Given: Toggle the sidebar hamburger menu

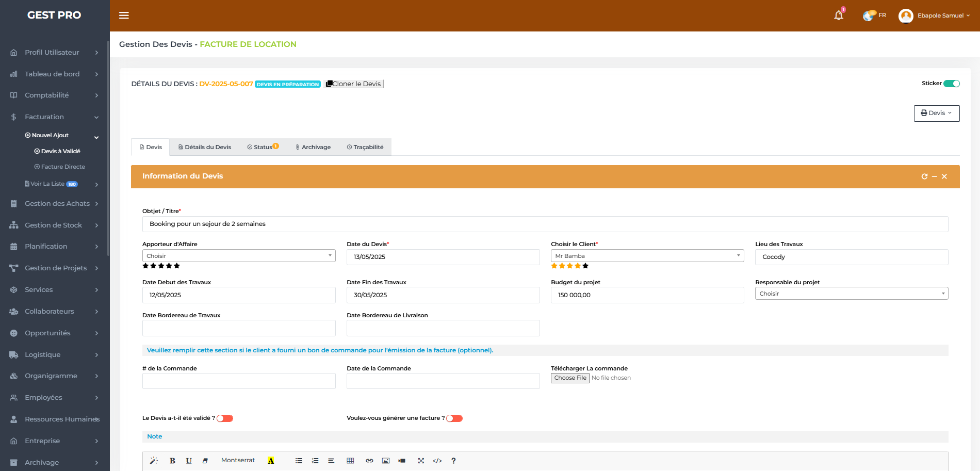Looking at the screenshot, I should [x=124, y=15].
